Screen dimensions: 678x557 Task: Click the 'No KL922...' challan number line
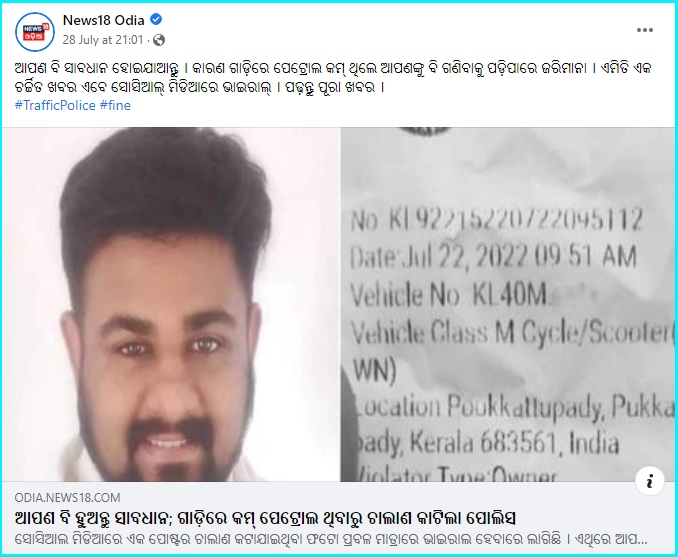pos(496,219)
